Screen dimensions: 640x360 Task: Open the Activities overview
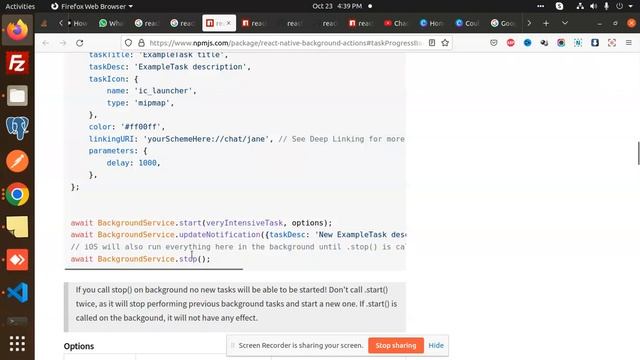[x=20, y=6]
